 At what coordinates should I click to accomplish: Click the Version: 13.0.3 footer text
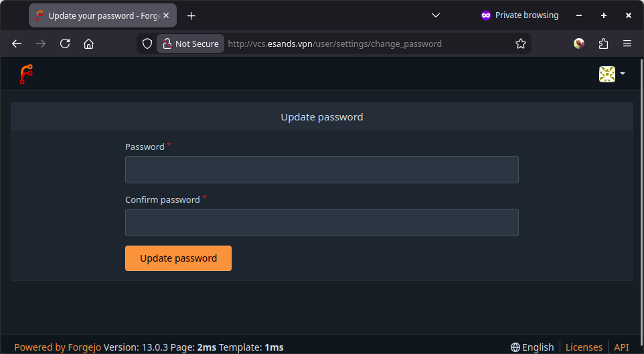tap(135, 347)
